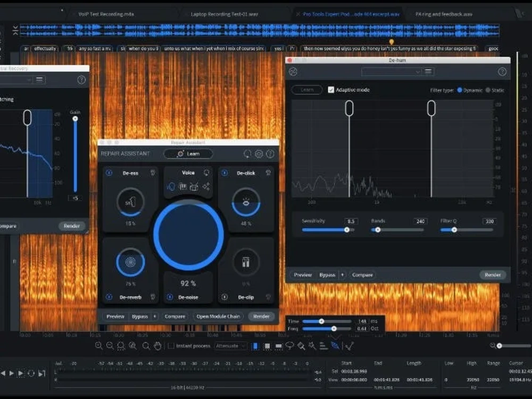Switch to Laptop Recording Test-01.wav tab
The image size is (532, 399).
click(x=225, y=14)
